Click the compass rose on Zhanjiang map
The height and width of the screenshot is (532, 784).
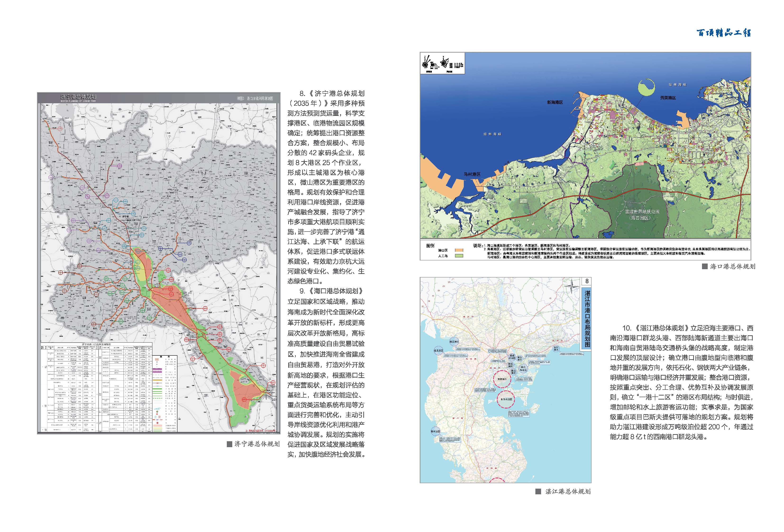coord(572,286)
